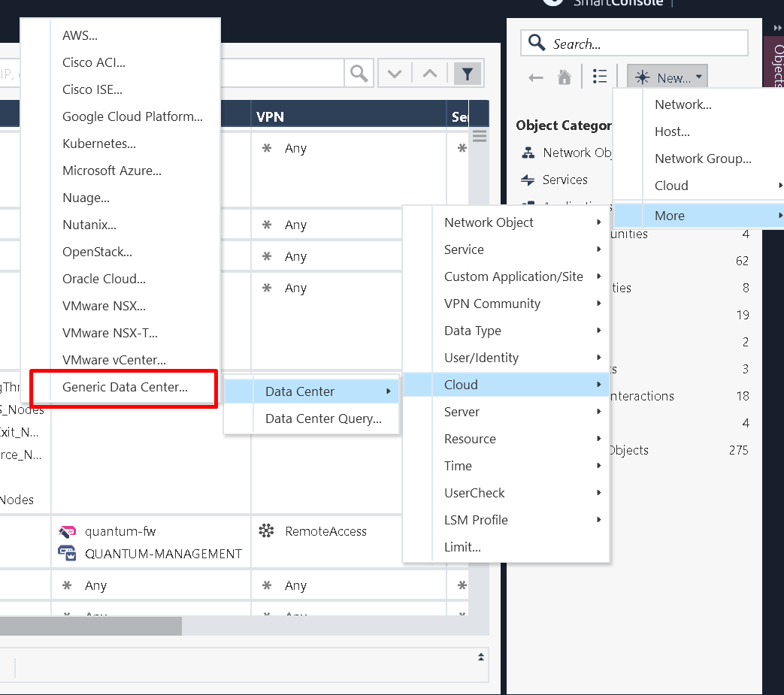Image resolution: width=784 pixels, height=695 pixels.
Task: Jump to next search result arrow
Action: (x=395, y=74)
